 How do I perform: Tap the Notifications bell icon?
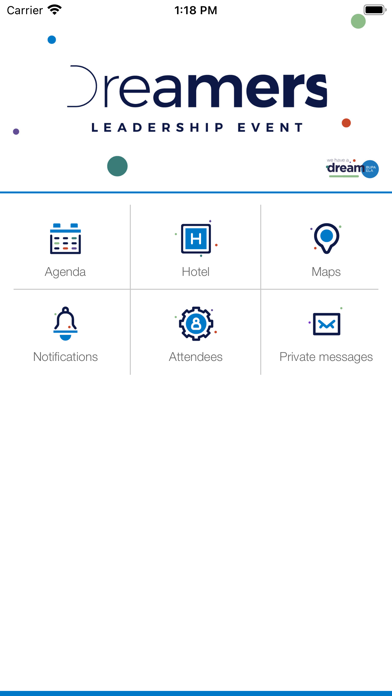(x=65, y=324)
